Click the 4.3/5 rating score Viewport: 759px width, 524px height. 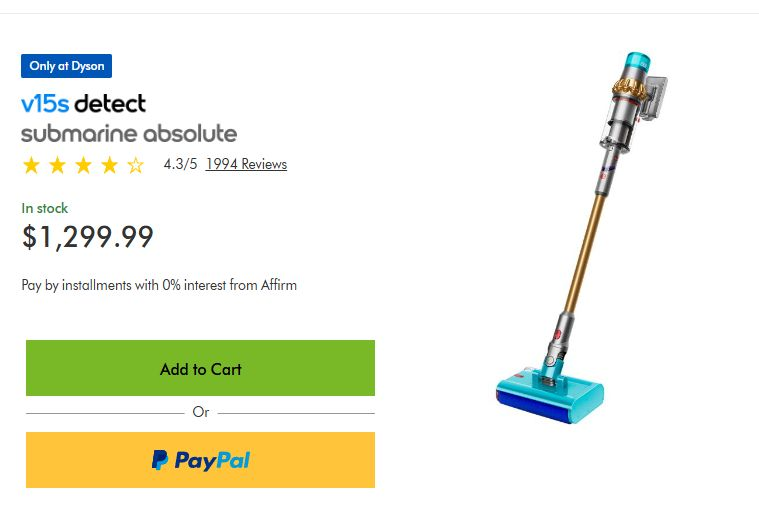[x=181, y=165]
